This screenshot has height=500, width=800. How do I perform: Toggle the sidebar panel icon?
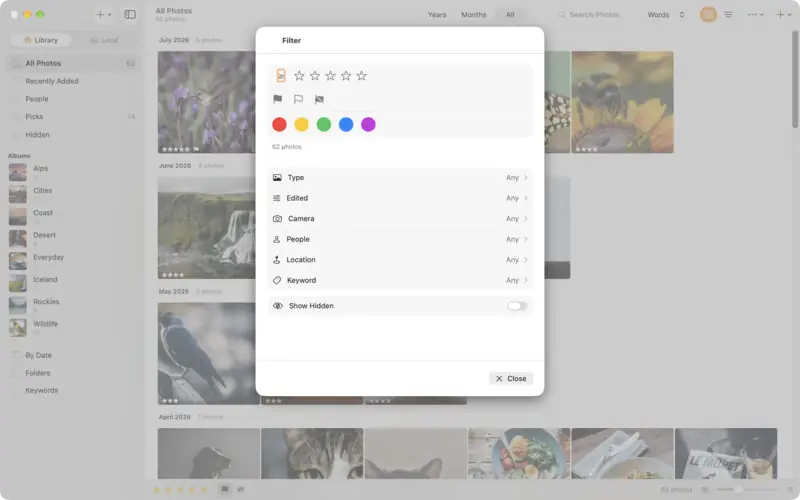click(x=130, y=15)
